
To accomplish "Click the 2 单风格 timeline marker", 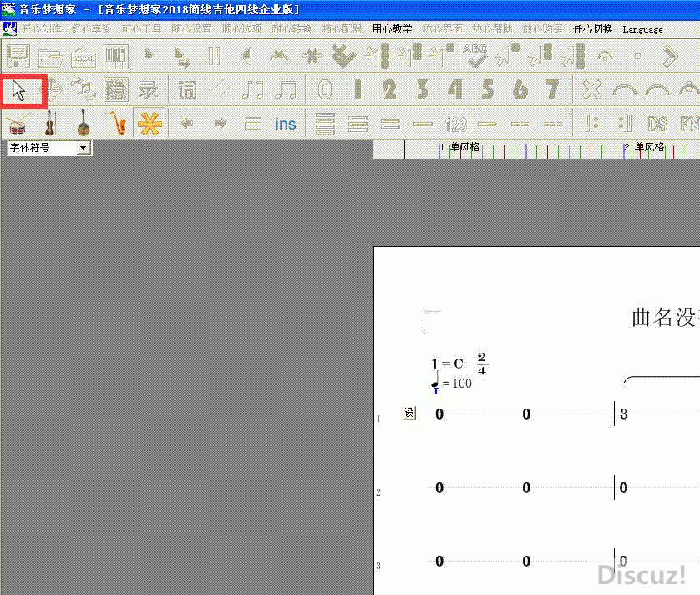I will click(644, 147).
